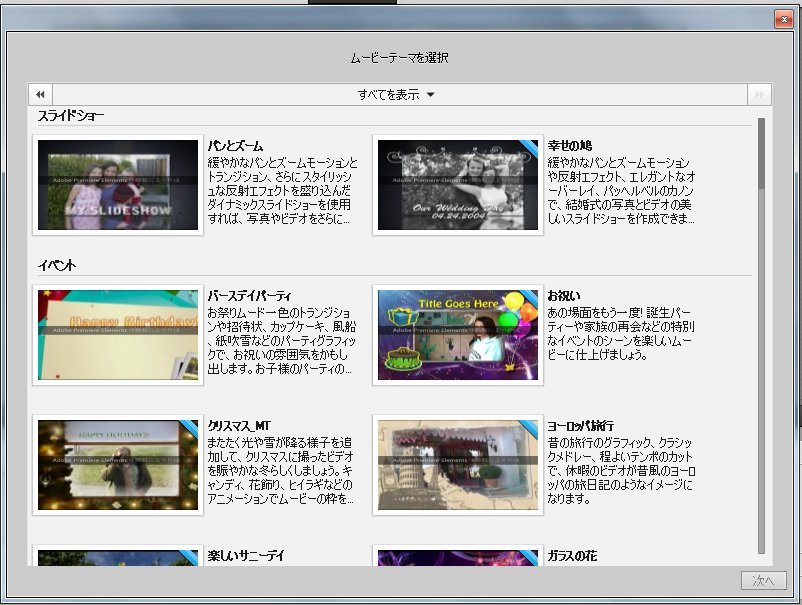The height and width of the screenshot is (605, 802).
Task: Select the ガラスの花 partially visible thumbnail
Action: pyautogui.click(x=458, y=556)
